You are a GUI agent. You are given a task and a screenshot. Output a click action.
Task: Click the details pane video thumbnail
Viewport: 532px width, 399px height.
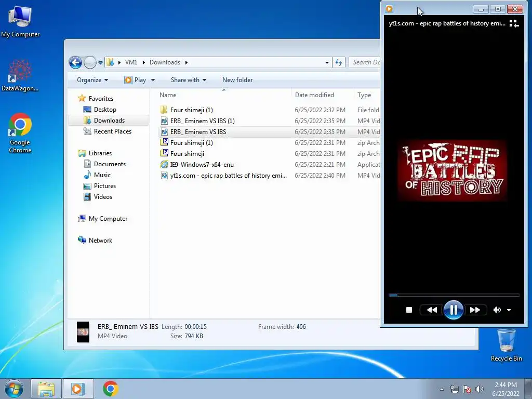point(83,332)
